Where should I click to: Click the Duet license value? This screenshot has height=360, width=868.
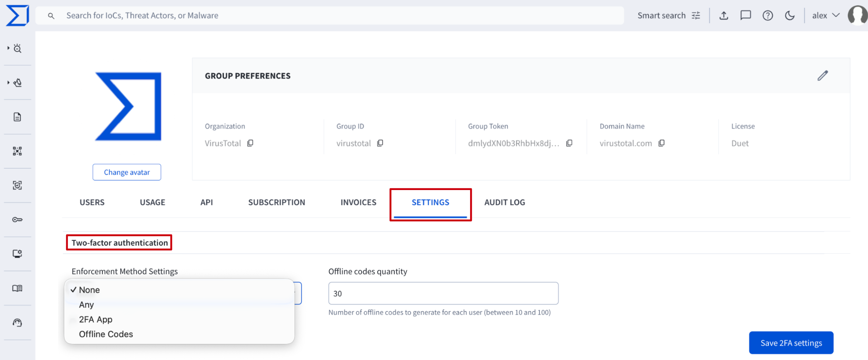pyautogui.click(x=740, y=143)
